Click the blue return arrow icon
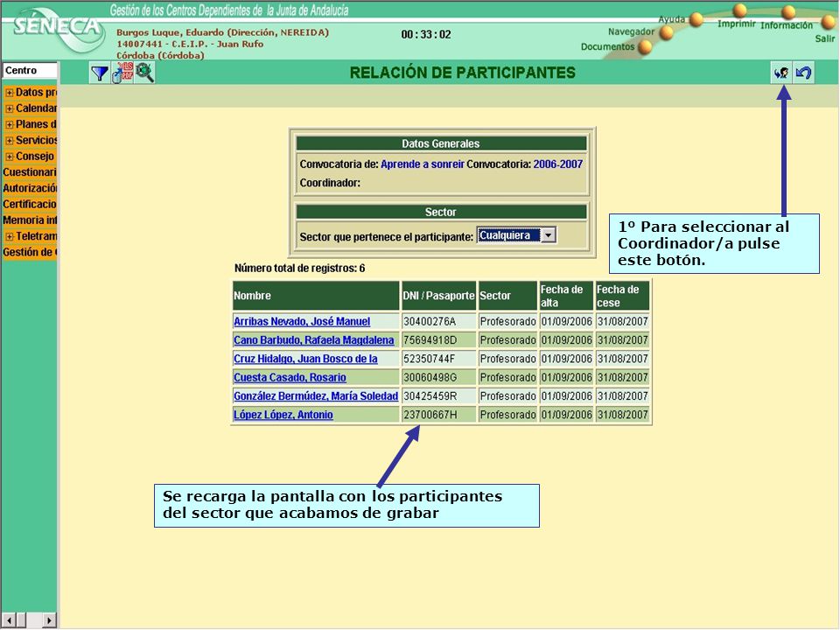Screen dimensions: 840x630 (x=803, y=73)
